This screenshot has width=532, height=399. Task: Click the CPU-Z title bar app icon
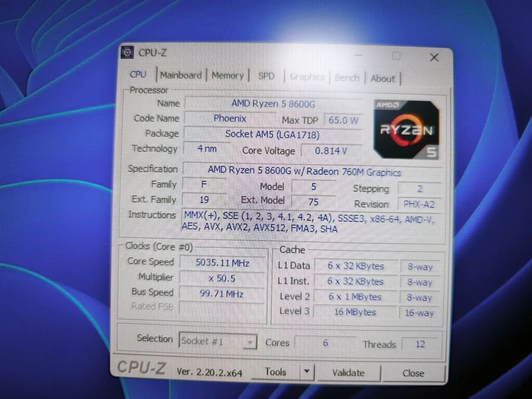click(x=127, y=52)
